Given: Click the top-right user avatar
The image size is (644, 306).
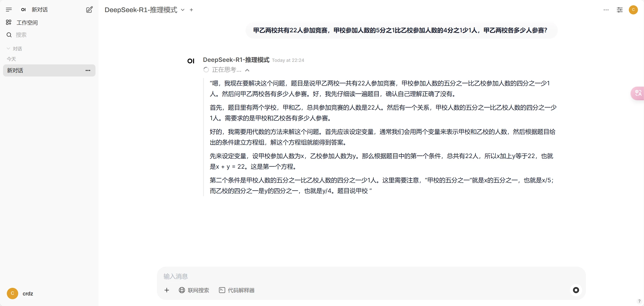Looking at the screenshot, I should point(633,10).
